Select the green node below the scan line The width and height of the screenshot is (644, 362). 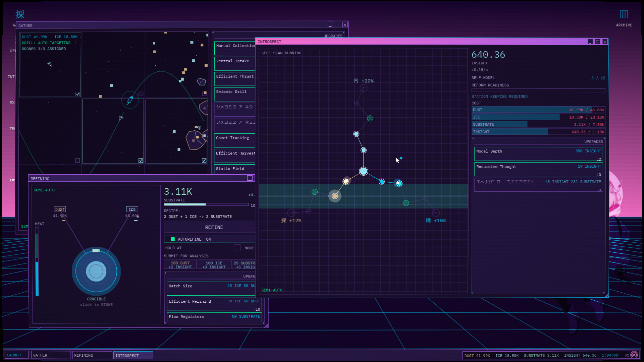coord(406,203)
